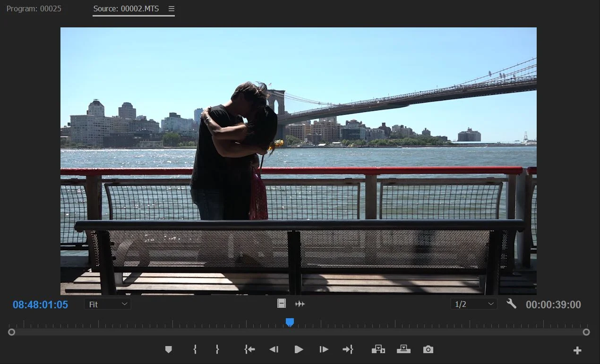
Task: Click the video preview frame
Action: click(299, 161)
